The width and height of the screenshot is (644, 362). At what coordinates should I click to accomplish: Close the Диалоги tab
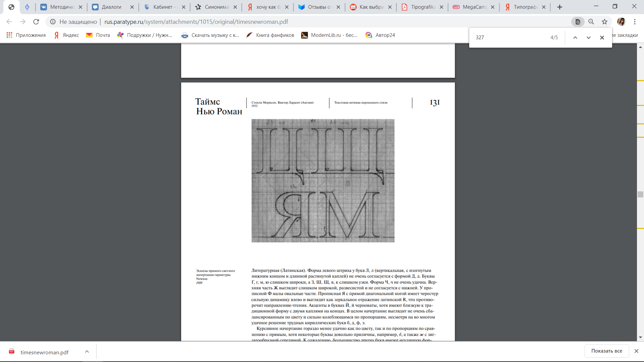pyautogui.click(x=132, y=7)
